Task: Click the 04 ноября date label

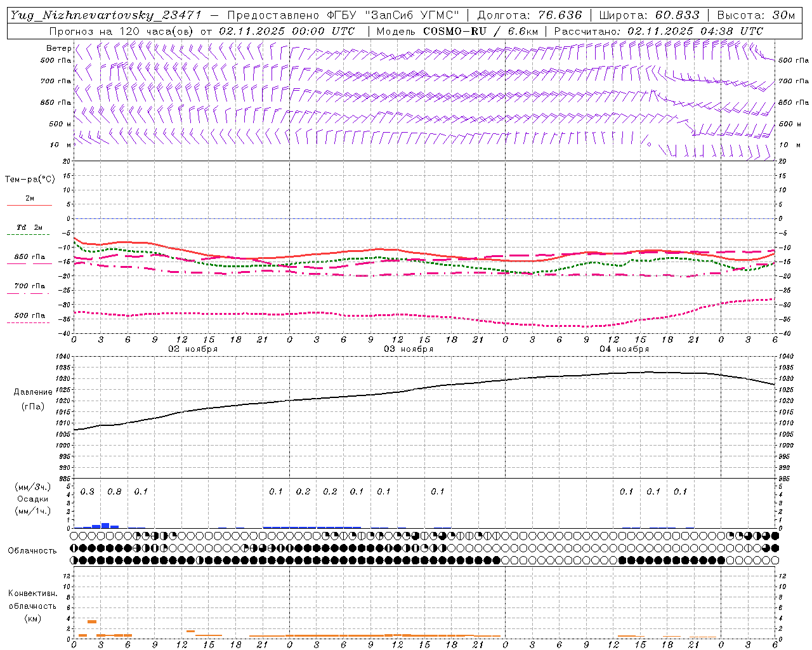Action: tap(624, 349)
